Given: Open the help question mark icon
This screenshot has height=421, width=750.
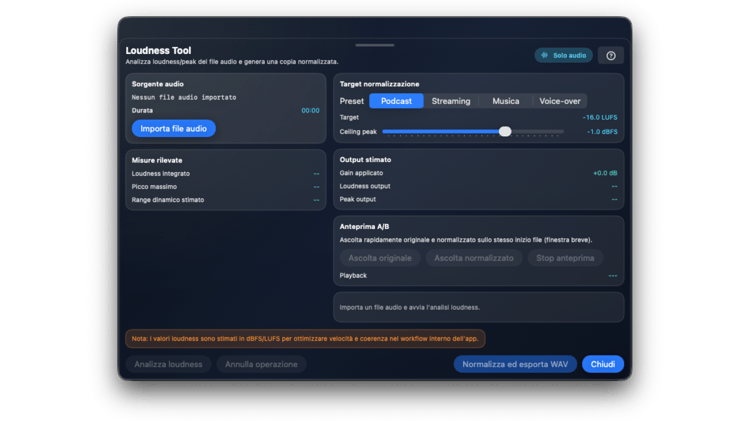Looking at the screenshot, I should tap(611, 55).
